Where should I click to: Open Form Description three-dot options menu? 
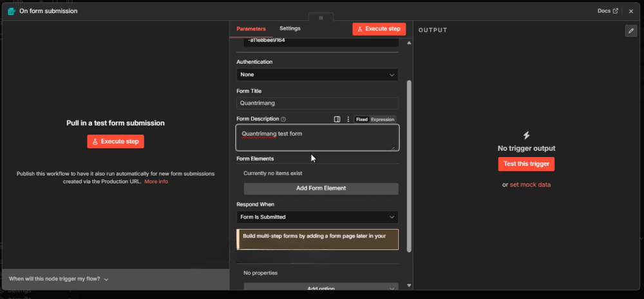pyautogui.click(x=348, y=119)
